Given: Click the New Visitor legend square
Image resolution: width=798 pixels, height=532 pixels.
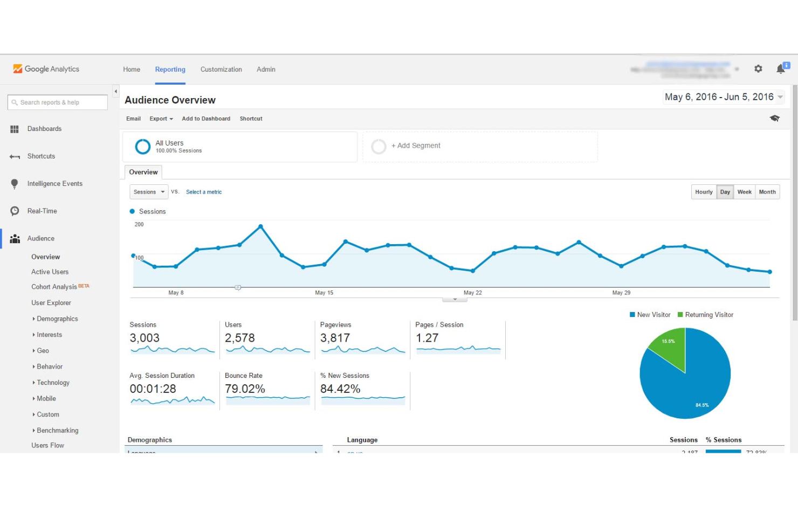Looking at the screenshot, I should tap(632, 315).
